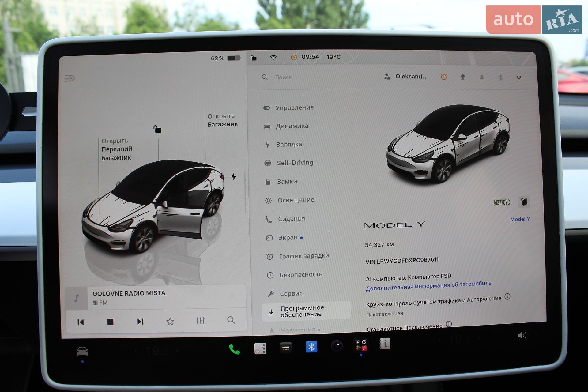Viewport: 588px width, 392px height.
Task: Tap GOLOVNE RADIO MISTA station title
Action: point(129,293)
